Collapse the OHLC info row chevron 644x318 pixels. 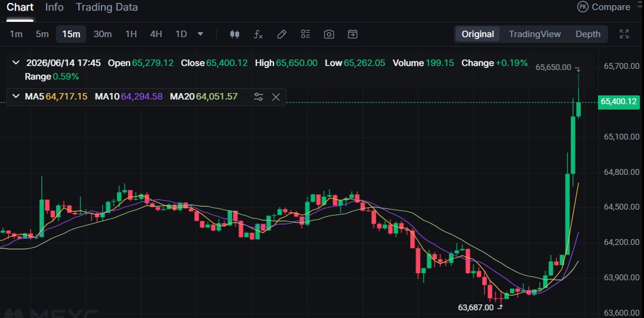tap(16, 63)
